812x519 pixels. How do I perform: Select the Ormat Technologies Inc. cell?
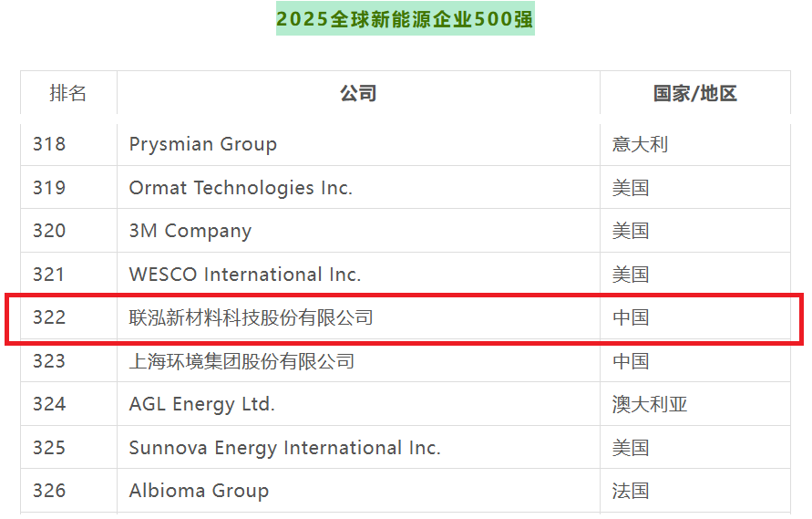241,188
